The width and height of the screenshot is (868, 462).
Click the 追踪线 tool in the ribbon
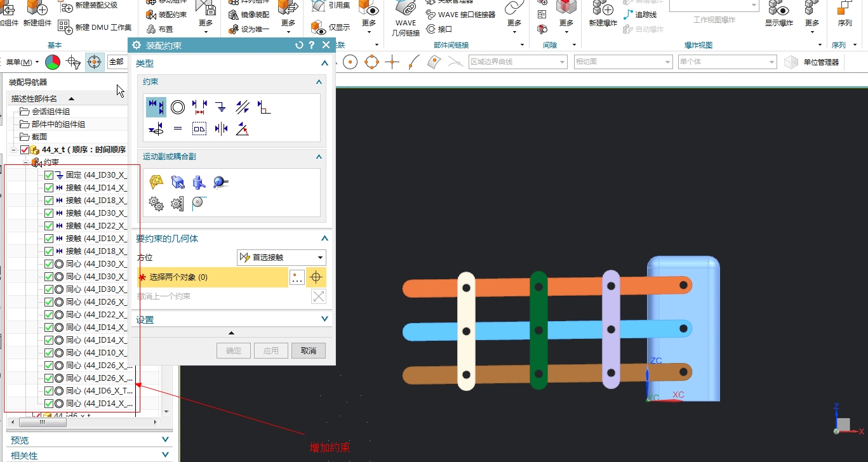(x=640, y=15)
